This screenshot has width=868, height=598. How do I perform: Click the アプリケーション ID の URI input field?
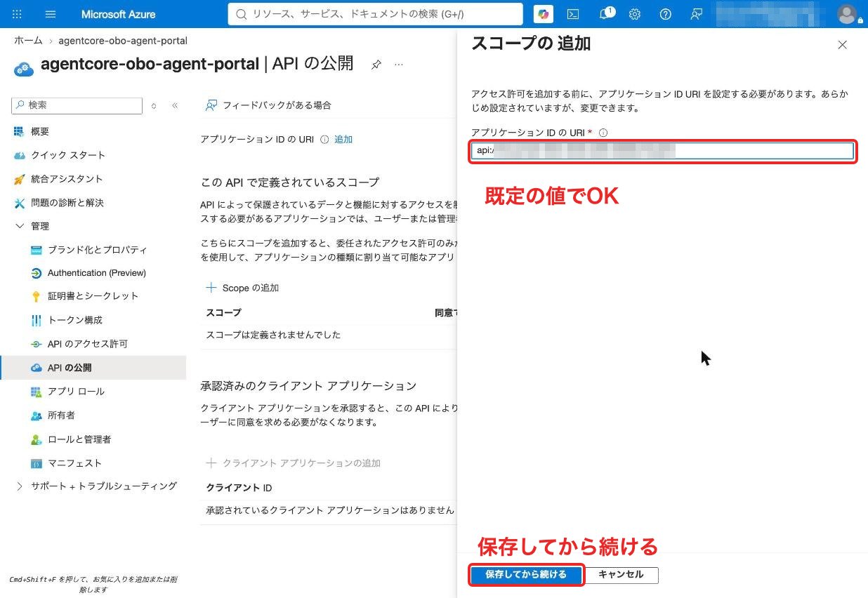pos(662,150)
